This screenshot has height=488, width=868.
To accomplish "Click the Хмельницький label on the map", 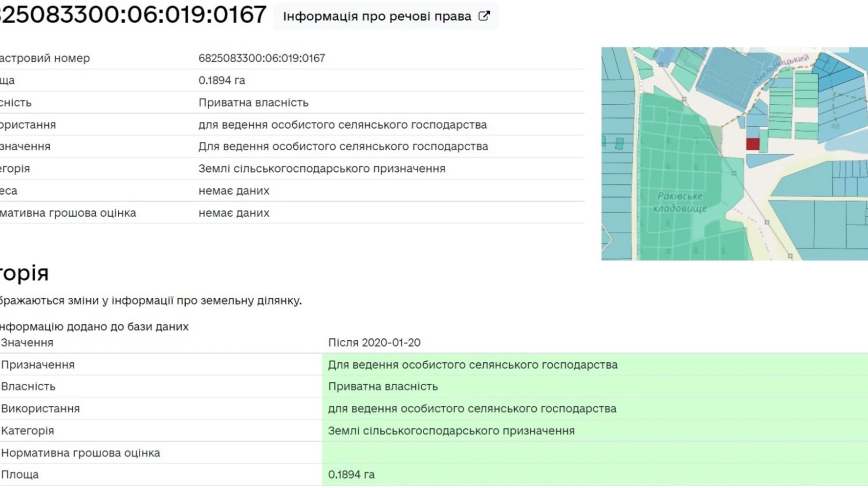I will tap(781, 69).
